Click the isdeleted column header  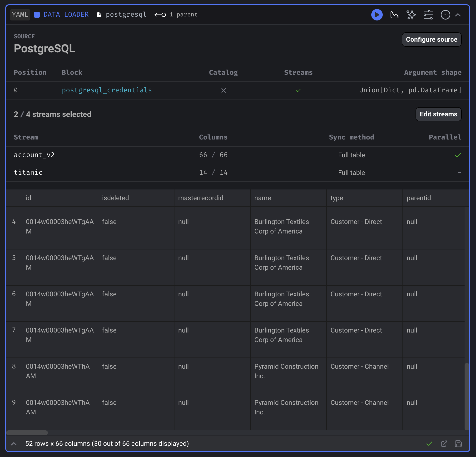[x=136, y=198]
